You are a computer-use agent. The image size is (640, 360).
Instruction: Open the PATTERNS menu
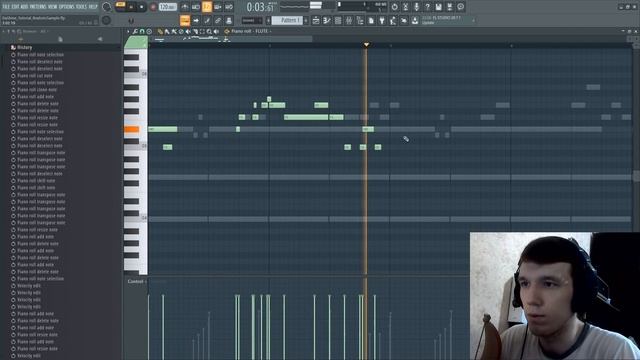click(x=38, y=7)
